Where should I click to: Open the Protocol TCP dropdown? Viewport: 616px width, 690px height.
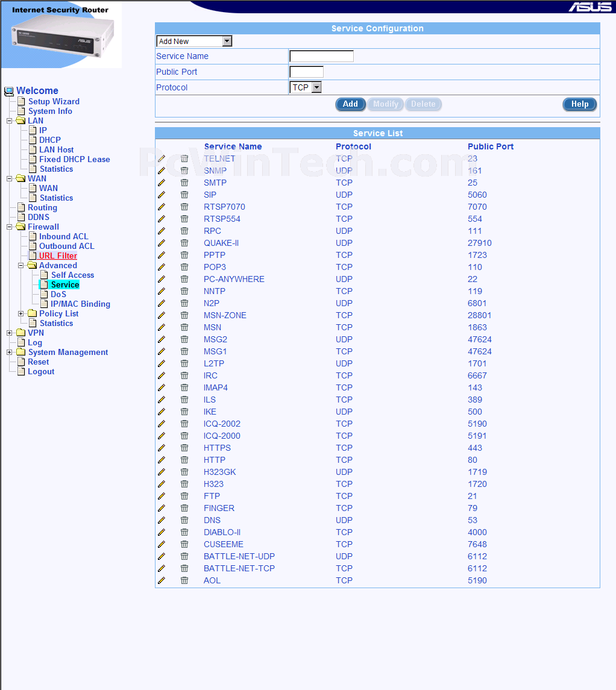point(306,87)
